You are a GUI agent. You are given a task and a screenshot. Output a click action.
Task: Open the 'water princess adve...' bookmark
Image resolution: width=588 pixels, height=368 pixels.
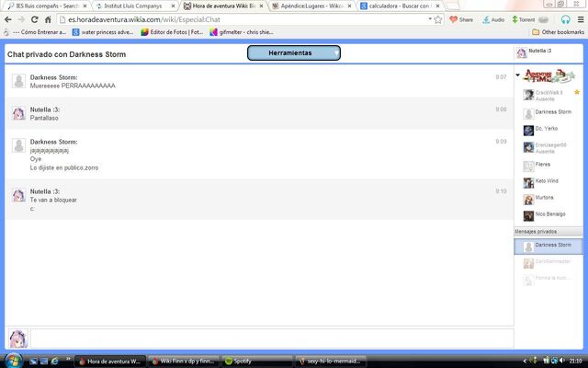click(103, 32)
